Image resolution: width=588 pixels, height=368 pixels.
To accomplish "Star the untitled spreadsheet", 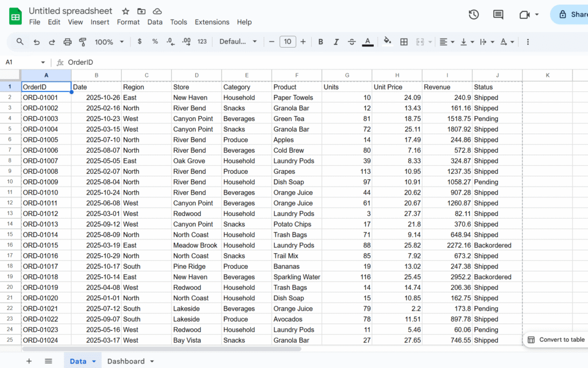I will click(125, 11).
